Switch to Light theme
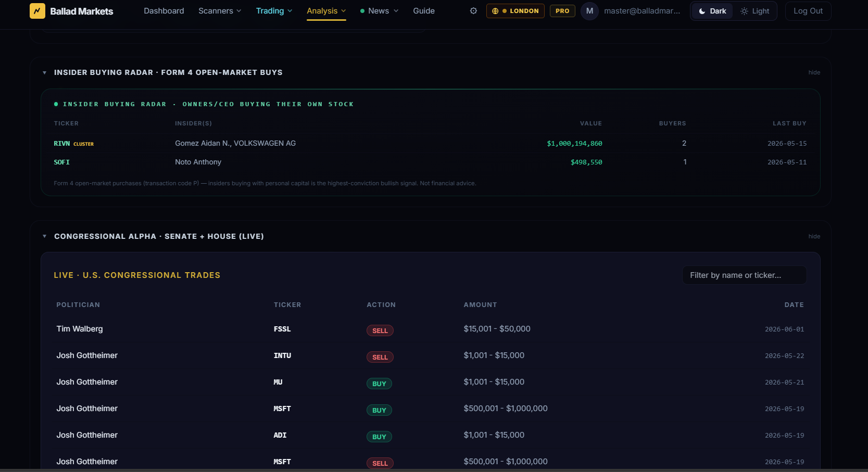Viewport: 868px width, 472px height. click(754, 11)
